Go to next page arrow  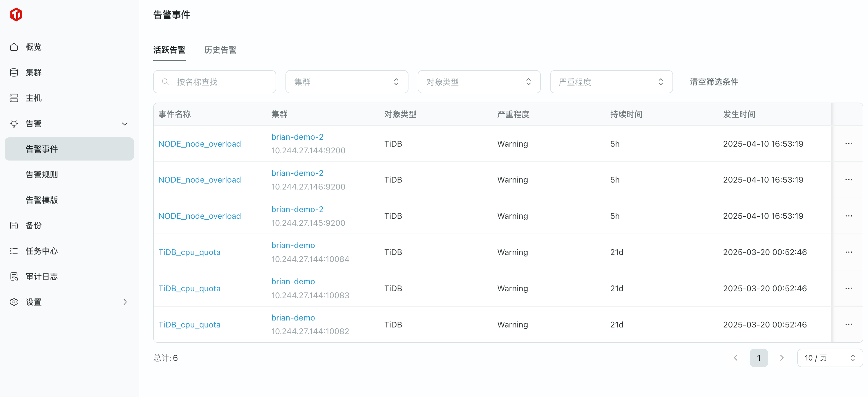[x=782, y=358]
